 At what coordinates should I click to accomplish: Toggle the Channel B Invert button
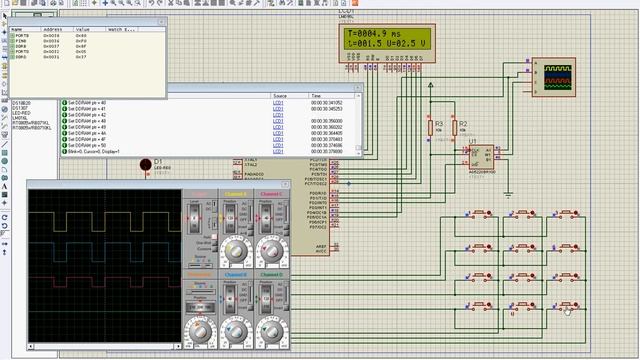pyautogui.click(x=250, y=309)
